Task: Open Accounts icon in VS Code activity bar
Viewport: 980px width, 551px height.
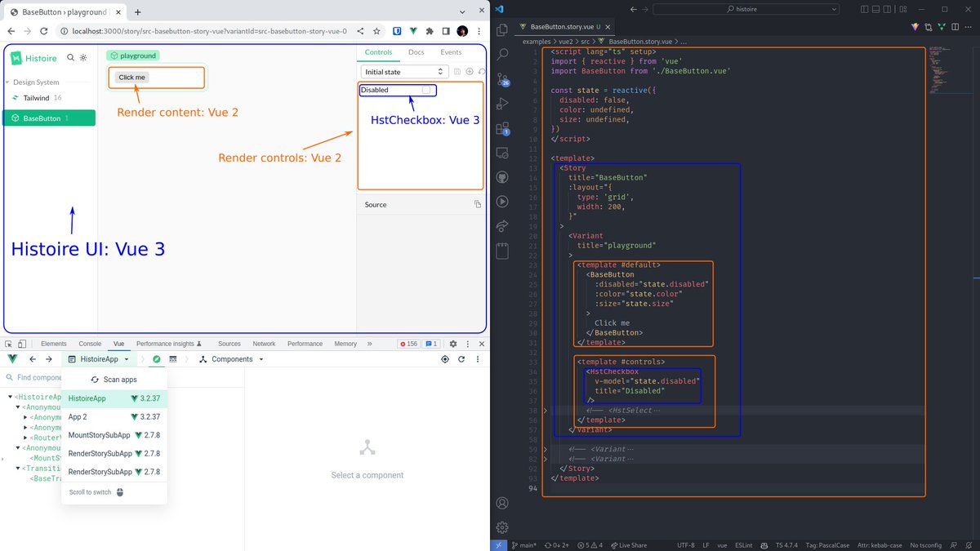Action: 503,503
